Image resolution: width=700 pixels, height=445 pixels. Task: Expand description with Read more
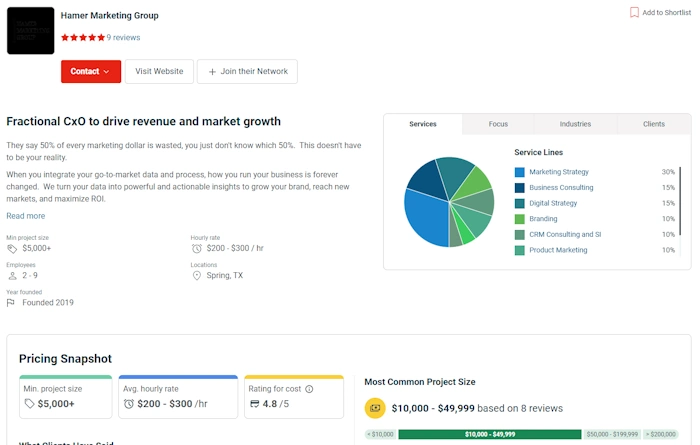click(x=25, y=216)
